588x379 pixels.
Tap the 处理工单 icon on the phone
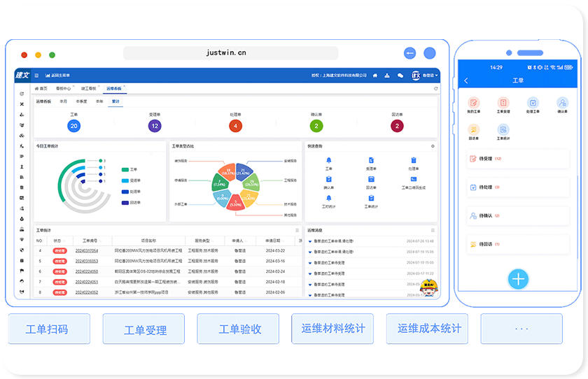coord(533,103)
